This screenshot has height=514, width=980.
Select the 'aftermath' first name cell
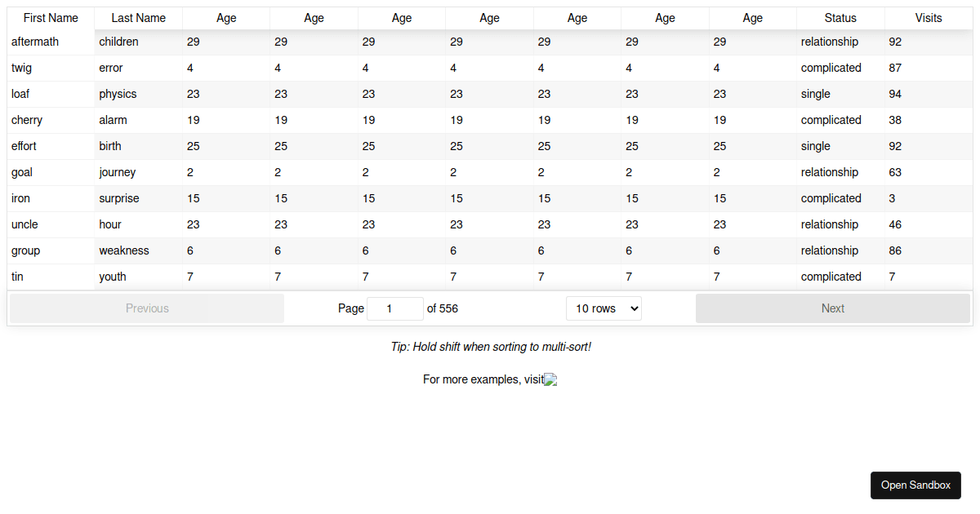(51, 42)
